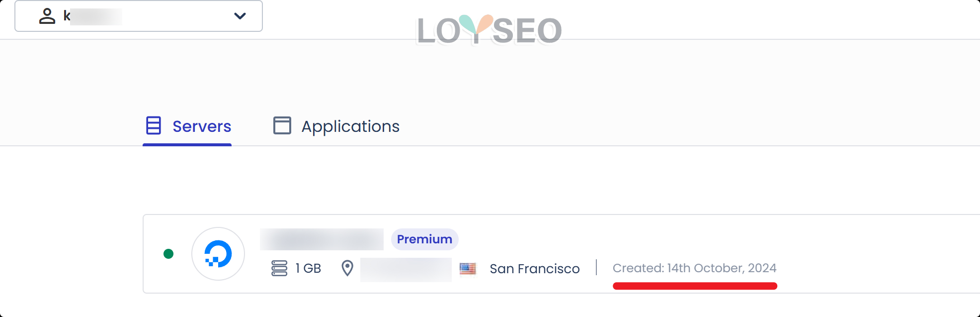Click the Servers tab icon

click(x=154, y=125)
